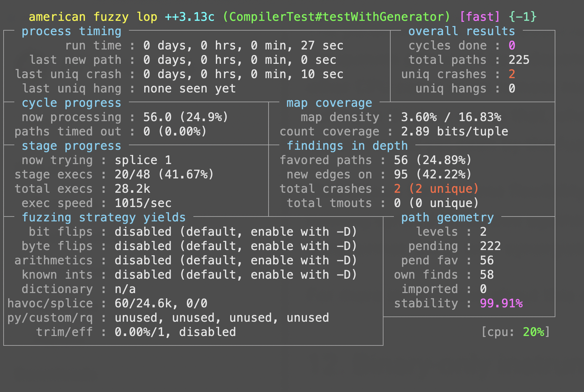Click the 'stage progress' heading
Screen dimensions: 584x392
pyautogui.click(x=72, y=146)
